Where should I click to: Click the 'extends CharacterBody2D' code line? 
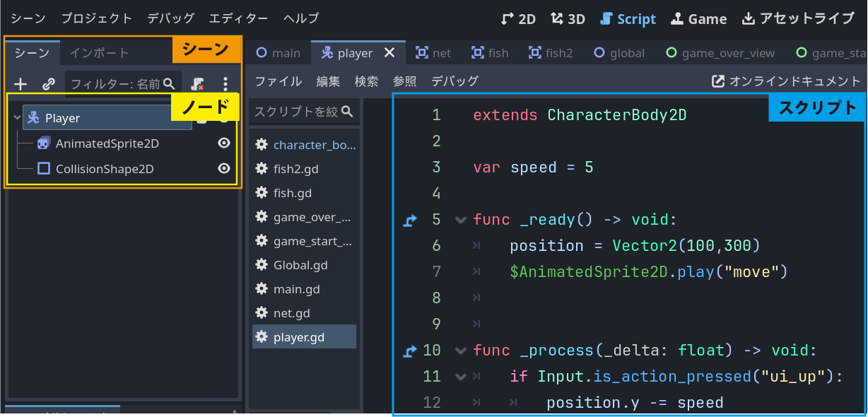point(580,114)
